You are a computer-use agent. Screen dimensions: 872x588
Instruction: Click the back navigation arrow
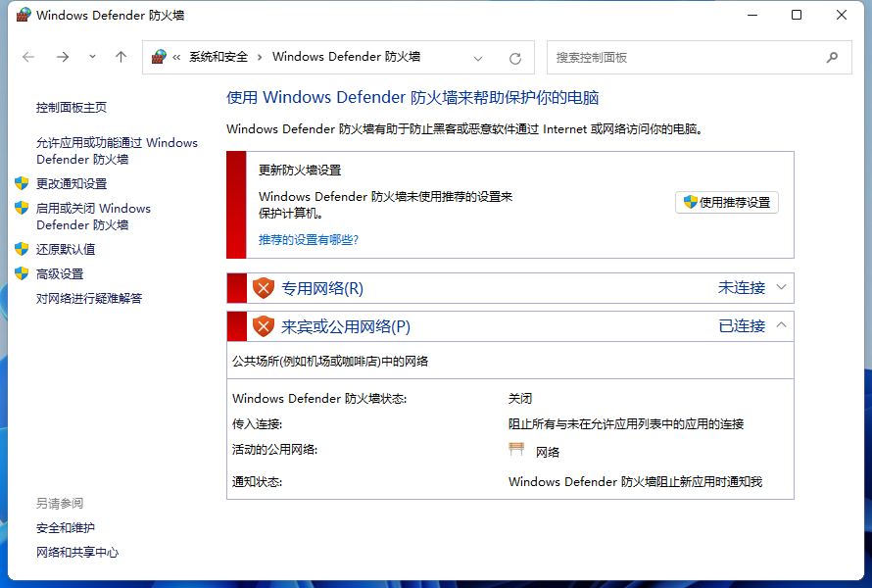pos(28,57)
